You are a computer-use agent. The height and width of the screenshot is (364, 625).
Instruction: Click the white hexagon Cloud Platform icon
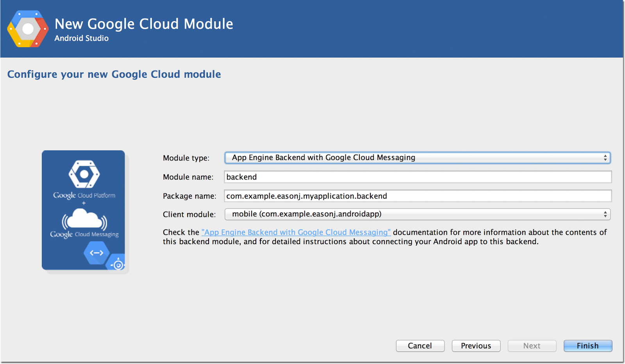(x=84, y=174)
